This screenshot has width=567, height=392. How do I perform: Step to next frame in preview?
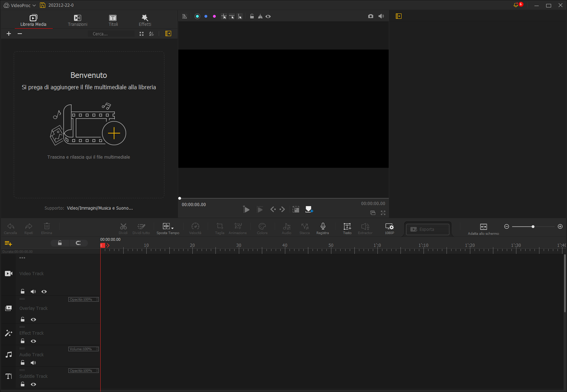pyautogui.click(x=283, y=210)
